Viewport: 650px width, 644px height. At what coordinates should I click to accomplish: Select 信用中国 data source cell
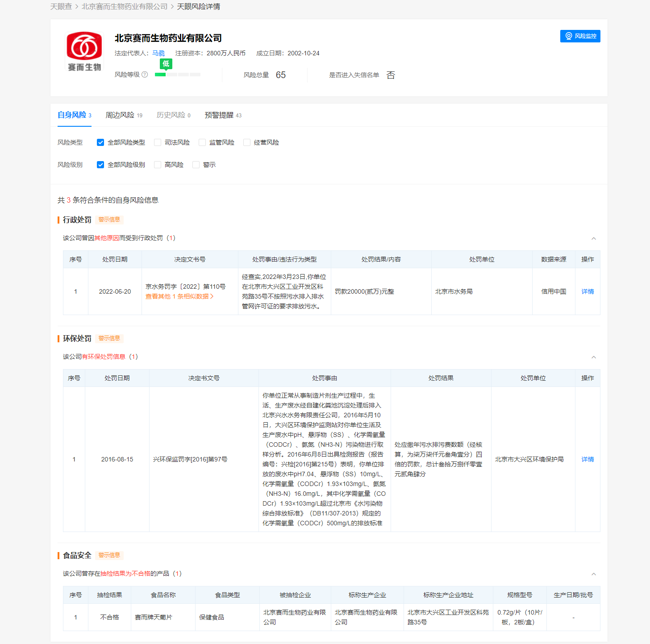coord(554,291)
